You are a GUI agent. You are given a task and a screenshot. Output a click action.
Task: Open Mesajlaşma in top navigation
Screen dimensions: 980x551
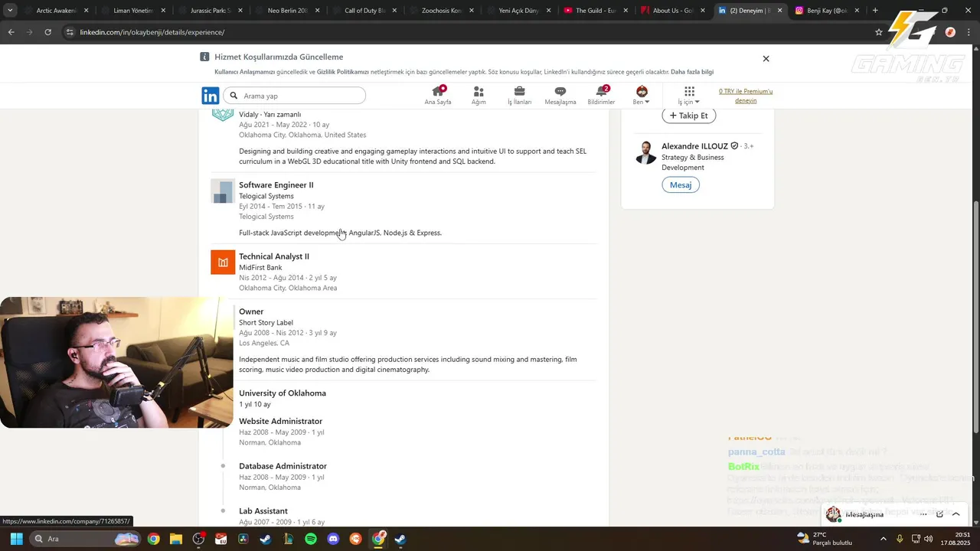(x=560, y=96)
